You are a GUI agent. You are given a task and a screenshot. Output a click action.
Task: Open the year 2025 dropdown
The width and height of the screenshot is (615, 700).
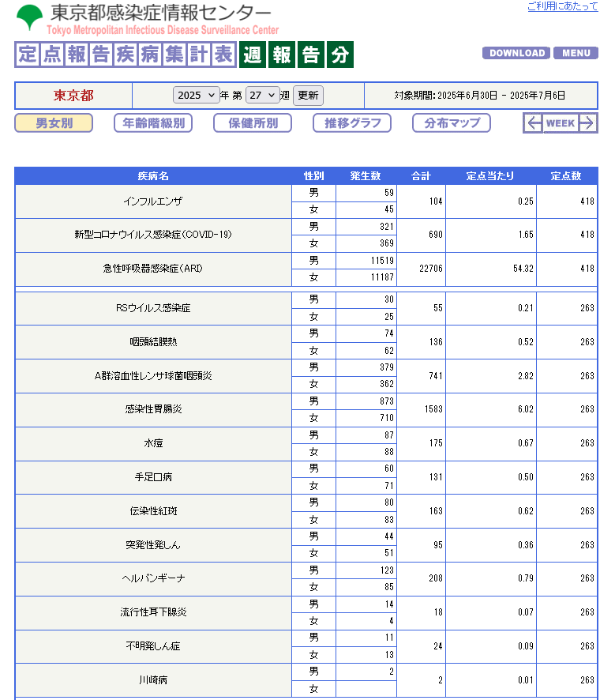pyautogui.click(x=197, y=95)
